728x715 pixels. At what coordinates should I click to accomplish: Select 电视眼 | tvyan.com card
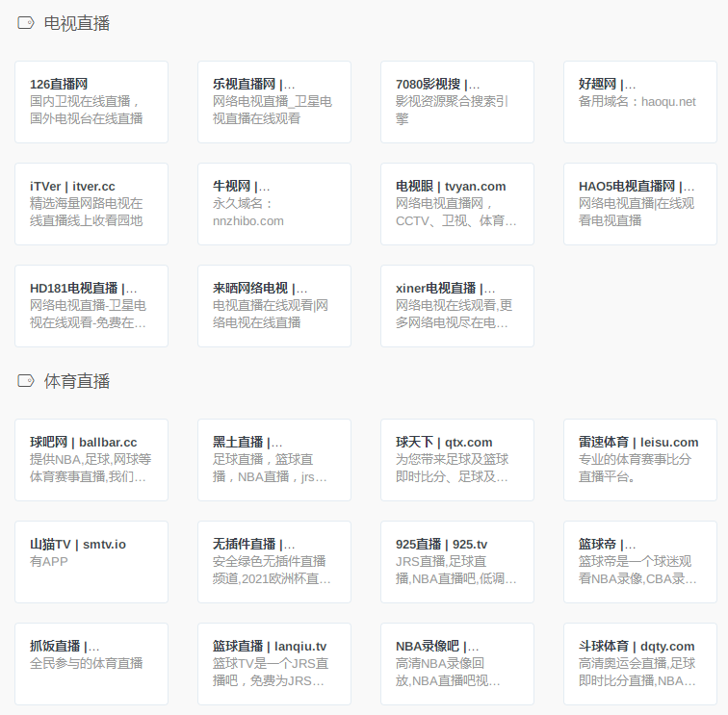(x=457, y=204)
